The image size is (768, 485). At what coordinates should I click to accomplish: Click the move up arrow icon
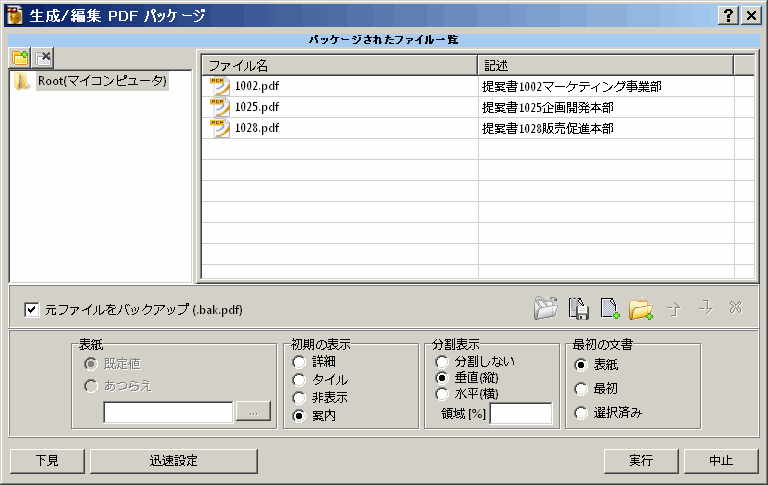[x=674, y=309]
